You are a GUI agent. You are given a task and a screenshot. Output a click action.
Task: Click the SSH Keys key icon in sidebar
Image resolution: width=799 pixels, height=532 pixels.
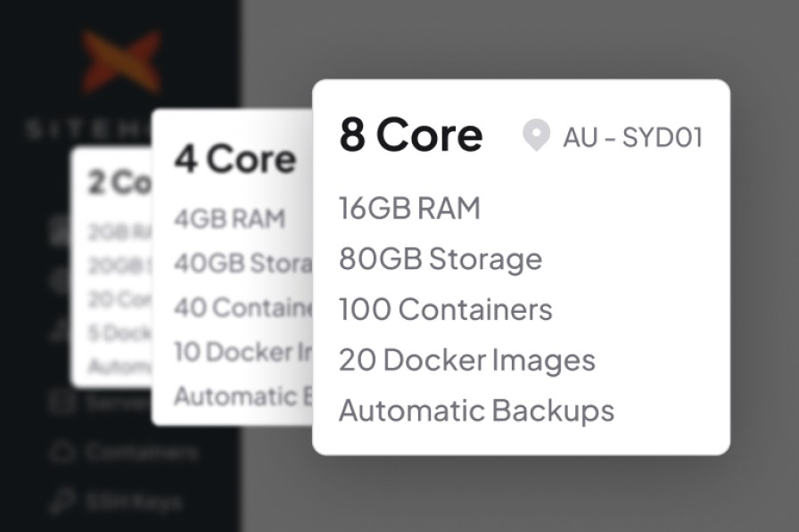click(x=62, y=501)
